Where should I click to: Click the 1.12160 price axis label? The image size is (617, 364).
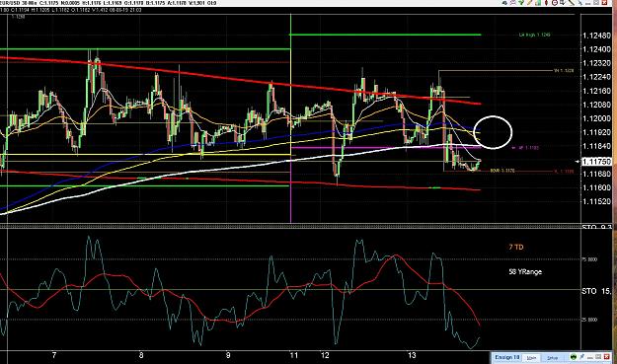[x=596, y=91]
